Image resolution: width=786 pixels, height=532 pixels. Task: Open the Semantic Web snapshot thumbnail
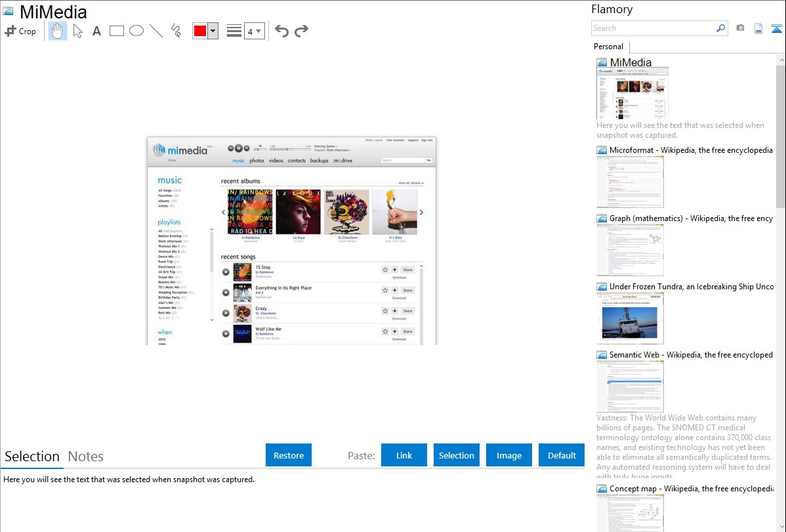[x=630, y=386]
